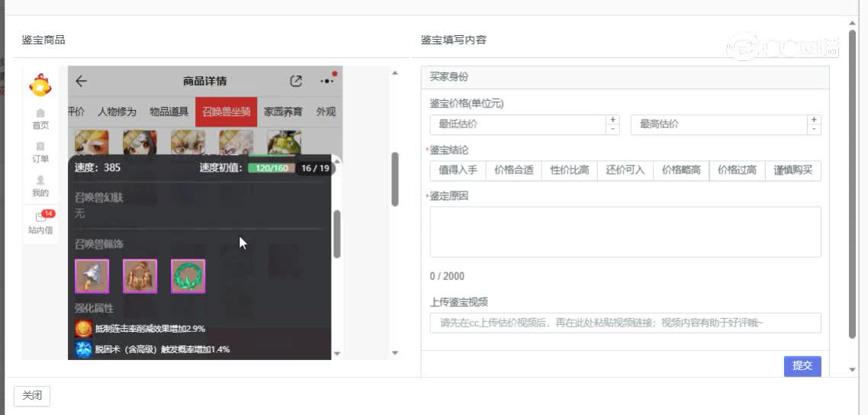Switch to 外观 tab

click(x=326, y=112)
